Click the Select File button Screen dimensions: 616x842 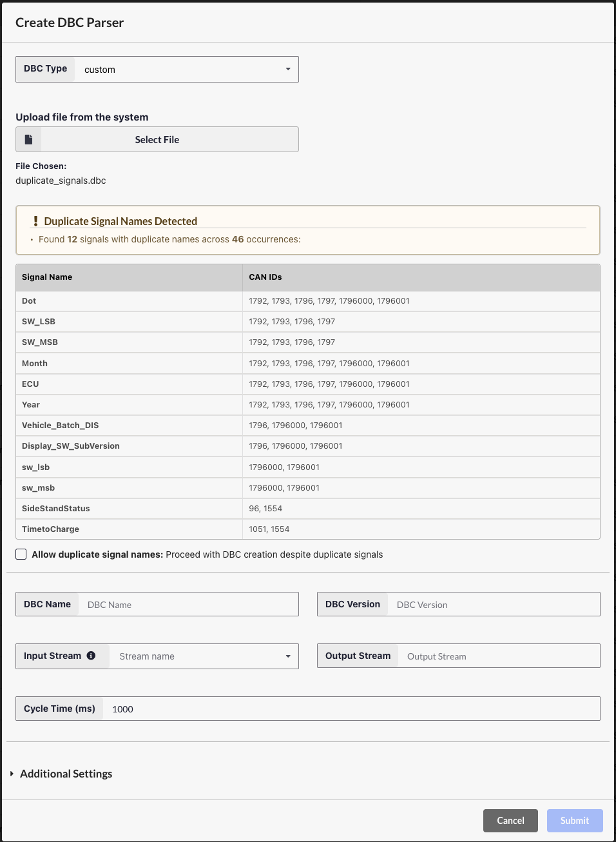(157, 139)
